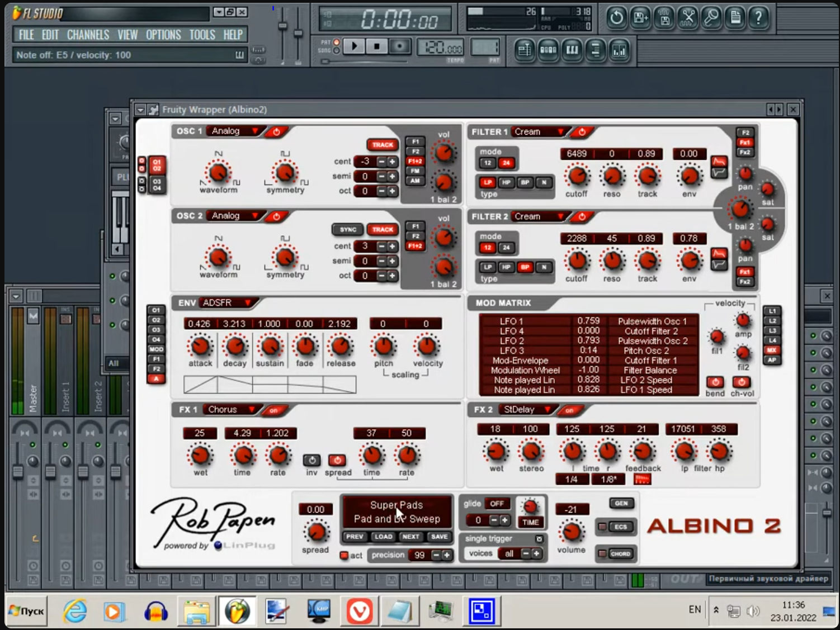This screenshot has height=630, width=840.
Task: Click the Record button in transport
Action: coord(399,46)
